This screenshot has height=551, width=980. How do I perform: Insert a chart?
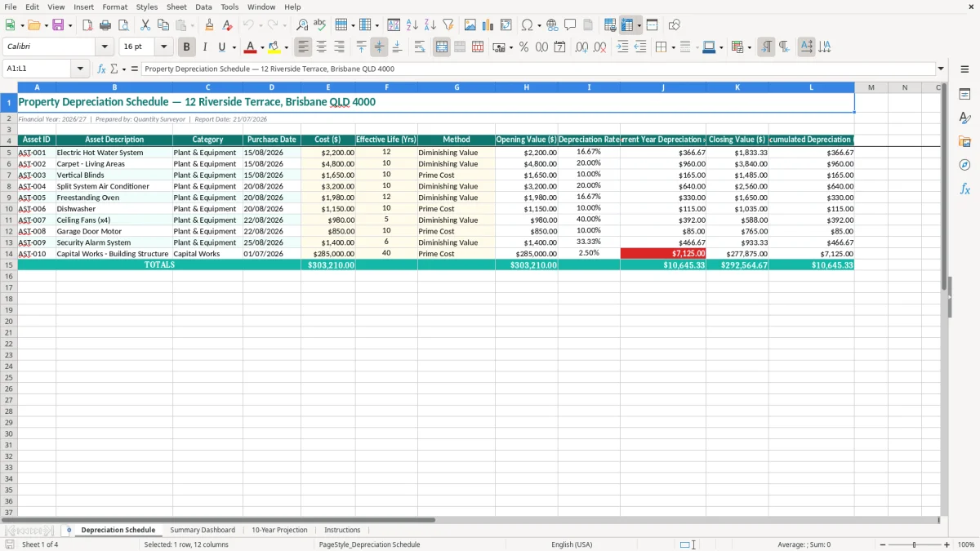coord(488,25)
